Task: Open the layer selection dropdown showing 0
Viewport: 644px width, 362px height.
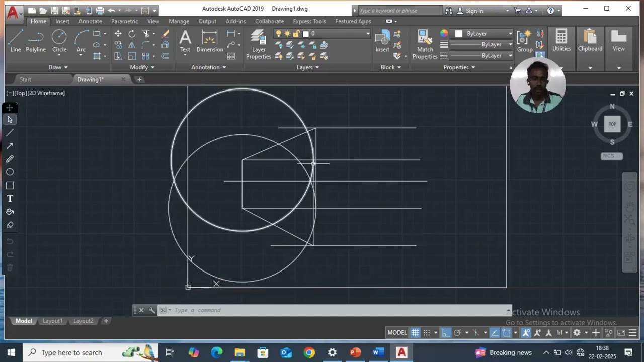Action: [x=322, y=34]
